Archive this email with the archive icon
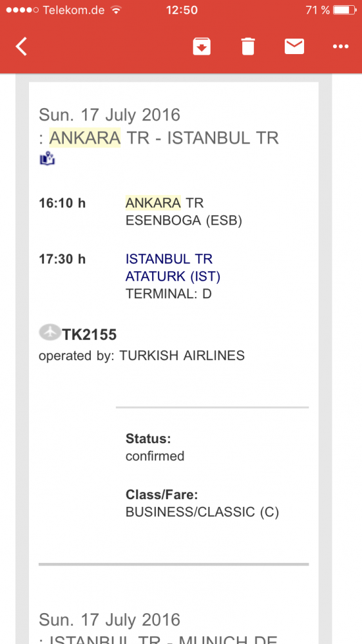This screenshot has width=362, height=644. coord(202,46)
